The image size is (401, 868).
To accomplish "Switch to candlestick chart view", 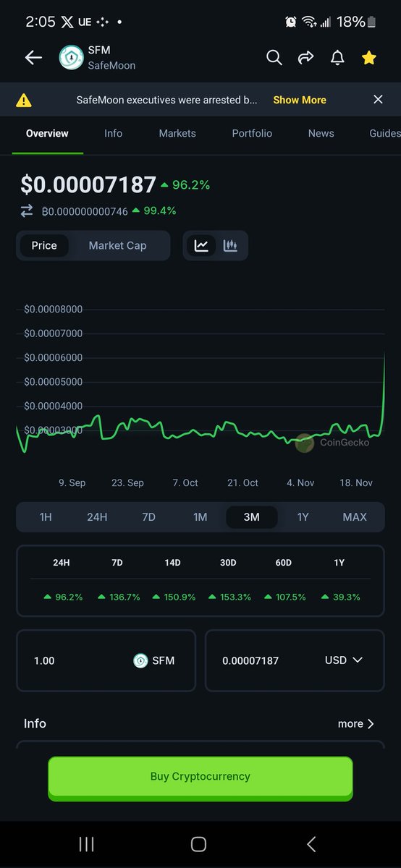I will (x=230, y=245).
